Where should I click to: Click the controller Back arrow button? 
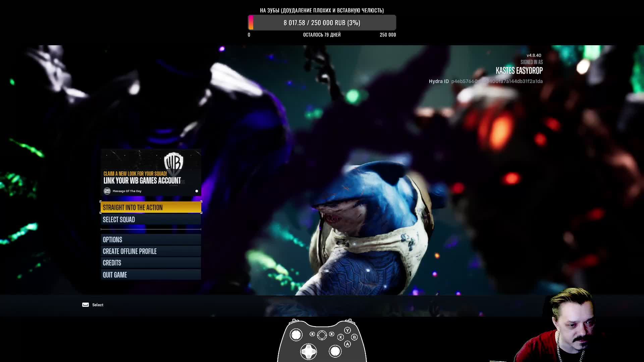(x=312, y=334)
